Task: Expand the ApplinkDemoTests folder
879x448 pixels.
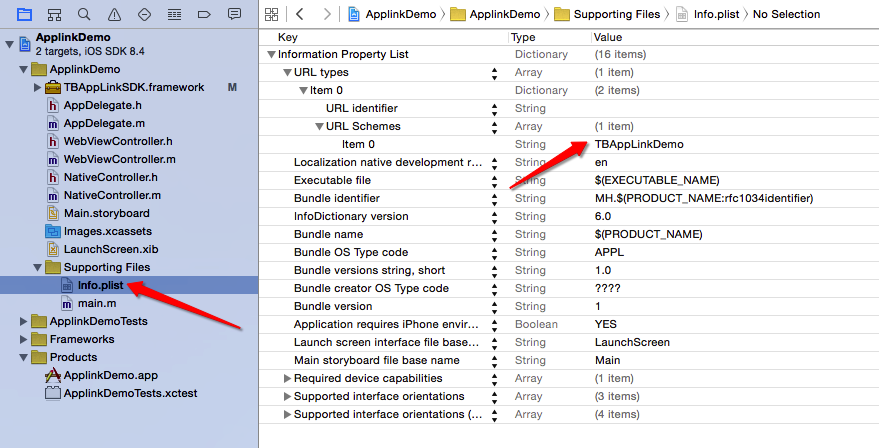Action: pos(25,321)
